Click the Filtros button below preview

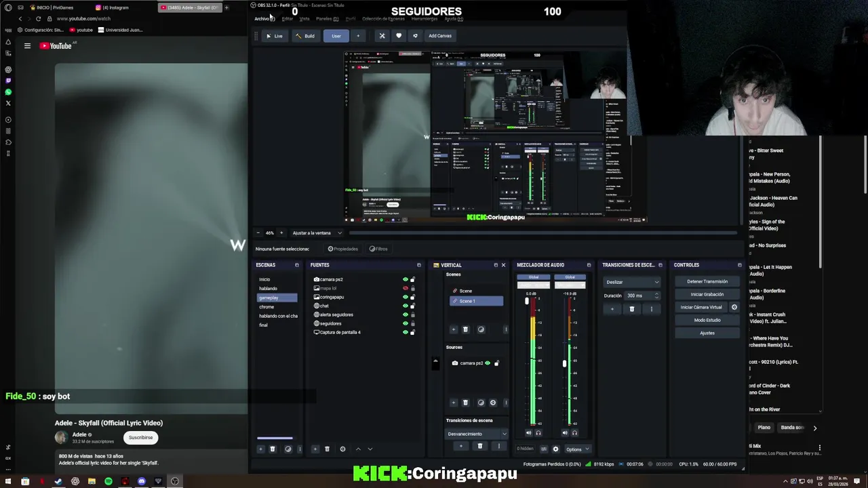pyautogui.click(x=378, y=249)
